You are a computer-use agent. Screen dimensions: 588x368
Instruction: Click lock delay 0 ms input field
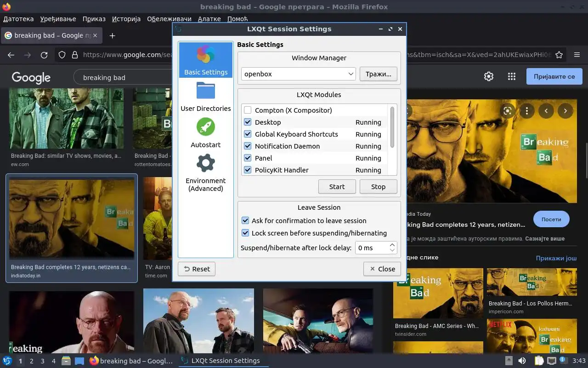pyautogui.click(x=372, y=247)
